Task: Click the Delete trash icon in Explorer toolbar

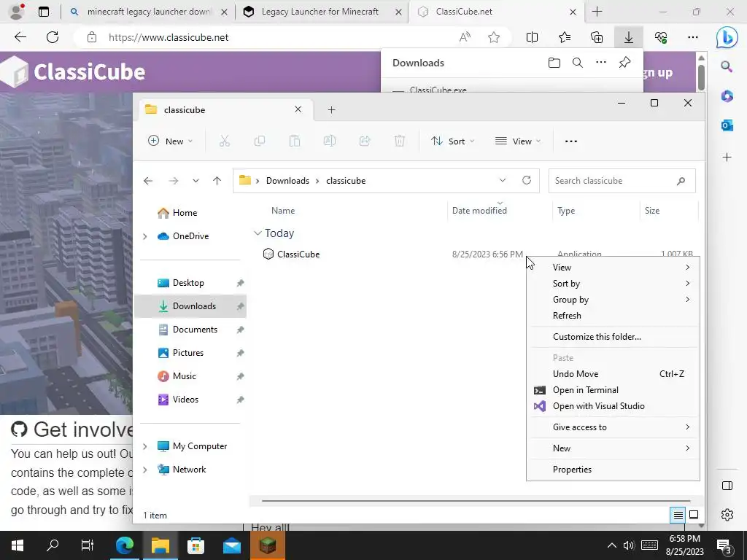Action: tap(400, 141)
